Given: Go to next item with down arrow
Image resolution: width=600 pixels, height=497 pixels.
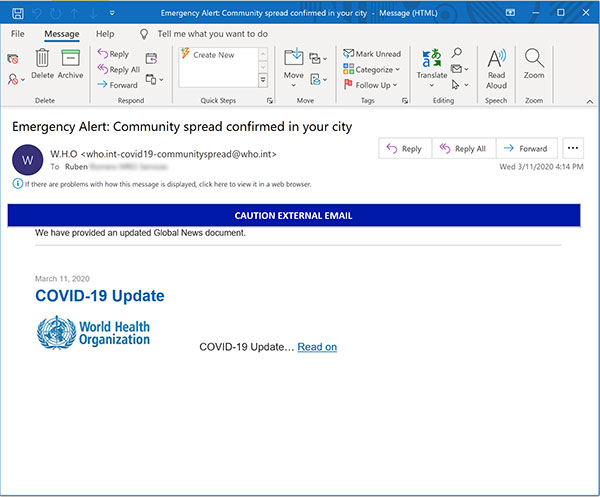Looking at the screenshot, I should 93,13.
